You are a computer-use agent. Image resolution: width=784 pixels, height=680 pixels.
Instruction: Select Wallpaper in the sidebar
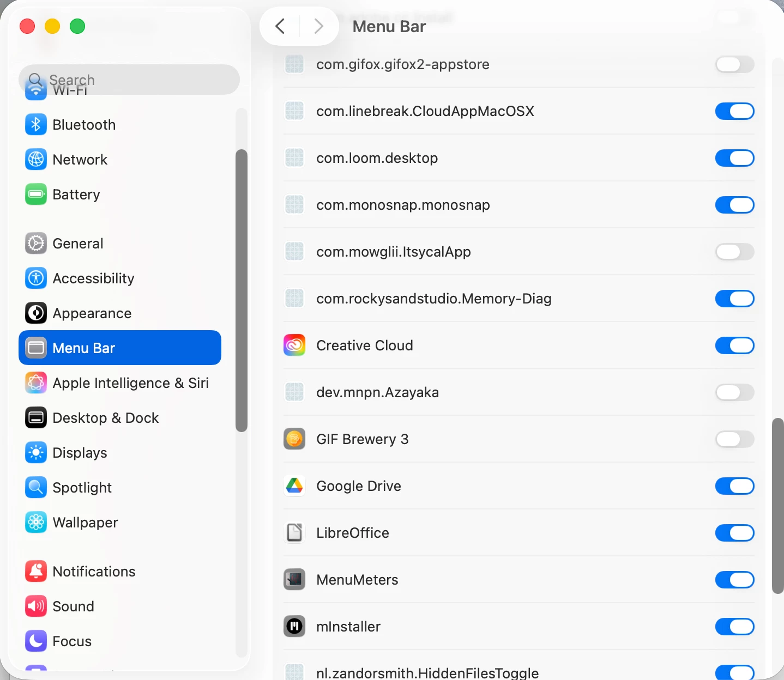coord(120,523)
